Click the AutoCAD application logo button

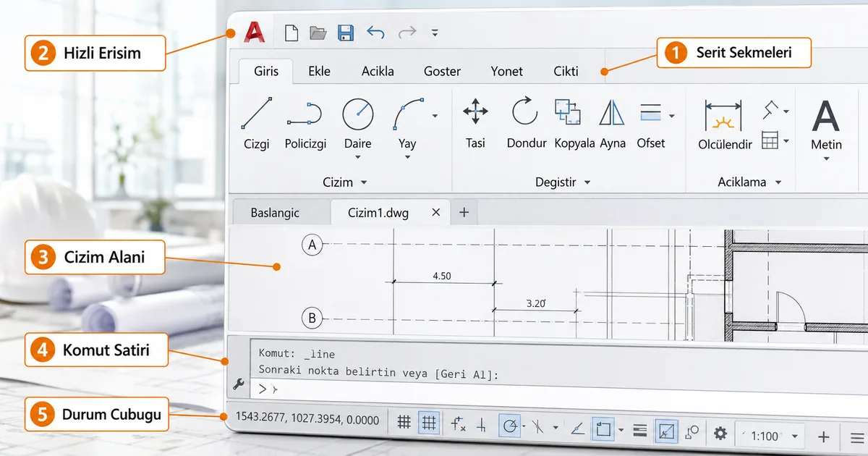click(x=255, y=32)
